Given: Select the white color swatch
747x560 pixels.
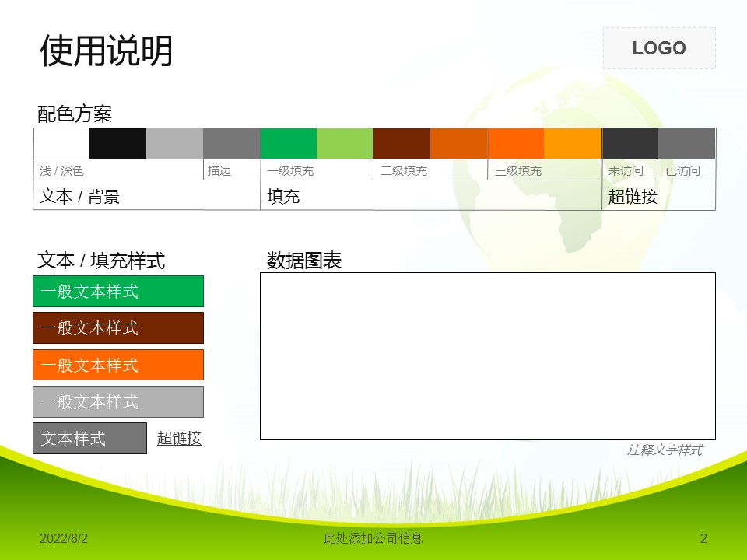Looking at the screenshot, I should (61, 144).
